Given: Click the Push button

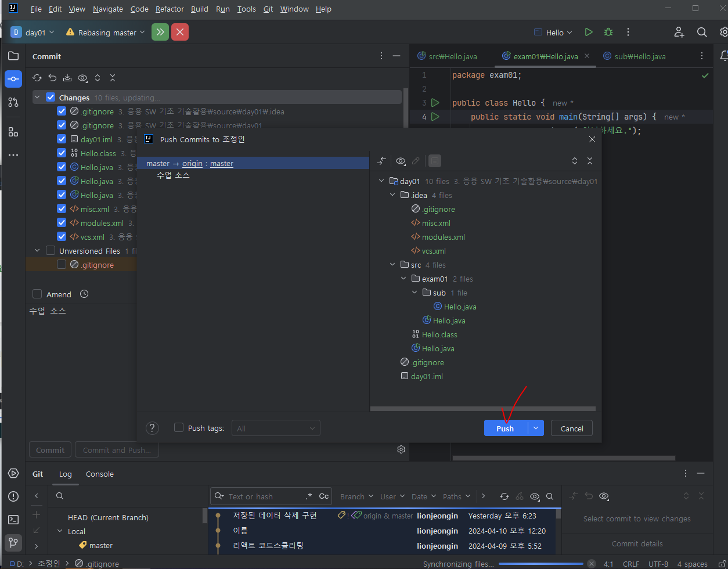Looking at the screenshot, I should tap(506, 428).
